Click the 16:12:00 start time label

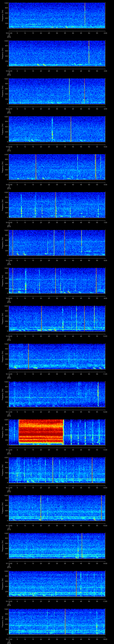(9, 450)
